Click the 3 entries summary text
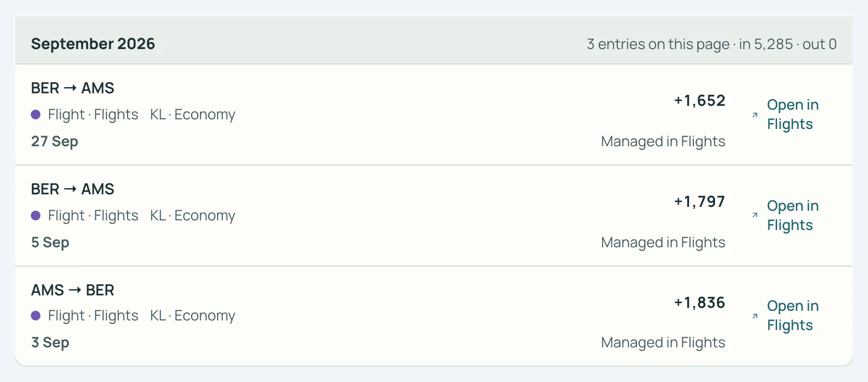Viewport: 868px width, 382px height. coord(712,44)
